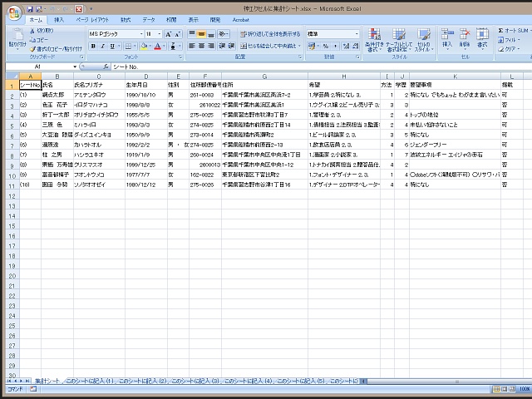
Task: Decrease decimal places
Action: [355, 47]
